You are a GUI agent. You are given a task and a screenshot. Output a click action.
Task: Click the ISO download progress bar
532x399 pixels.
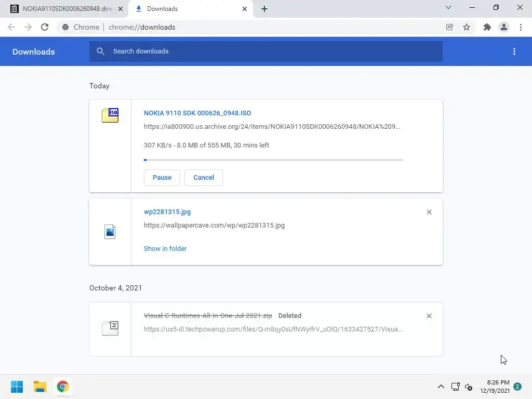[x=273, y=160]
